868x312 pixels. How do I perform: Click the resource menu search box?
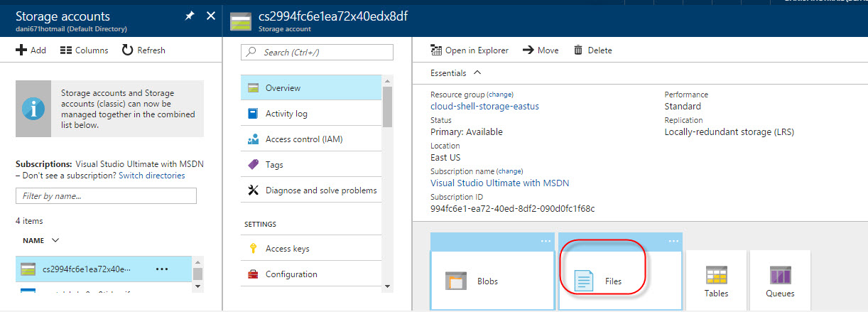tap(318, 53)
